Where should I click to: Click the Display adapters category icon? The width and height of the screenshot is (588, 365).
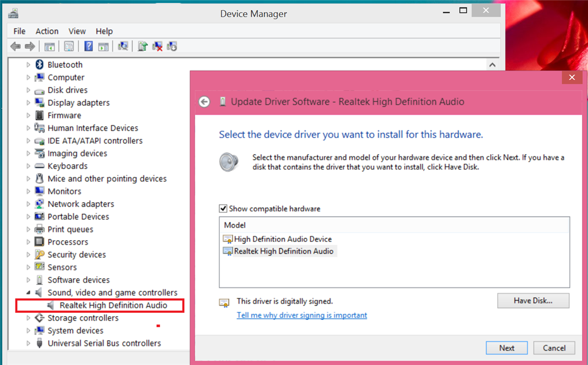pos(40,102)
